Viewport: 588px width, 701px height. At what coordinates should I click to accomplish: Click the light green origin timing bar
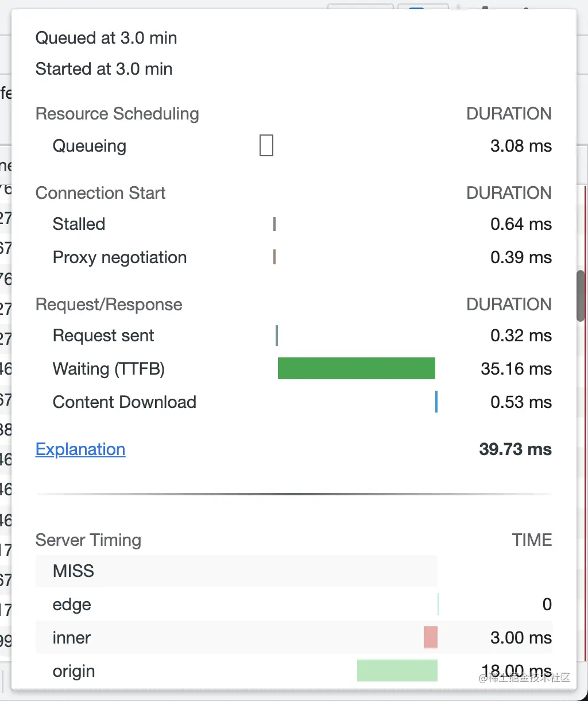397,671
